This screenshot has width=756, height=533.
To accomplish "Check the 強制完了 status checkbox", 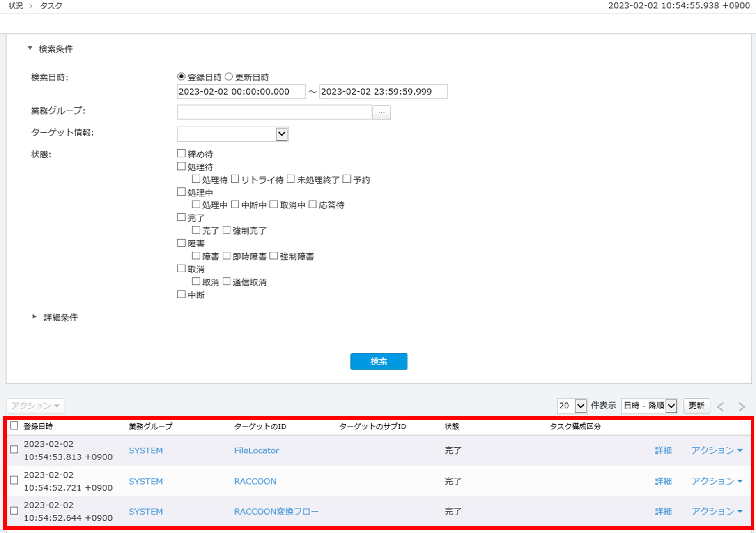I will pyautogui.click(x=227, y=230).
